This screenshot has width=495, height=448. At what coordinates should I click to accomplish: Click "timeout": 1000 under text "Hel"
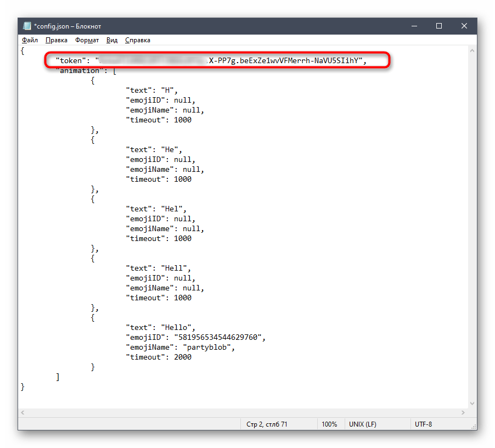[159, 239]
